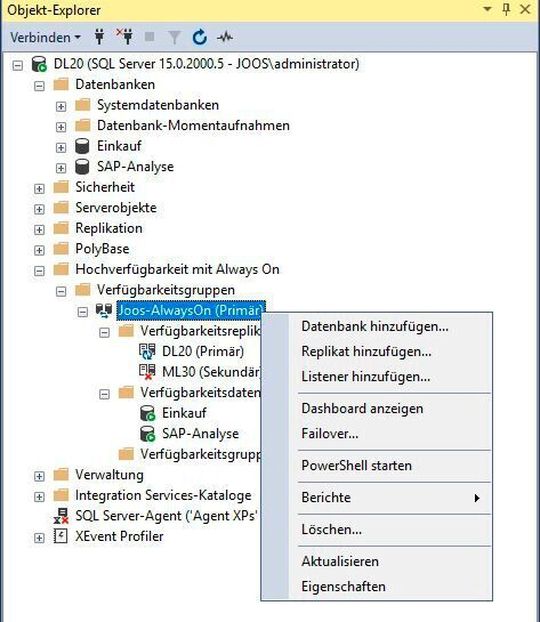Click the Serverobjekte folder icon

click(61, 207)
